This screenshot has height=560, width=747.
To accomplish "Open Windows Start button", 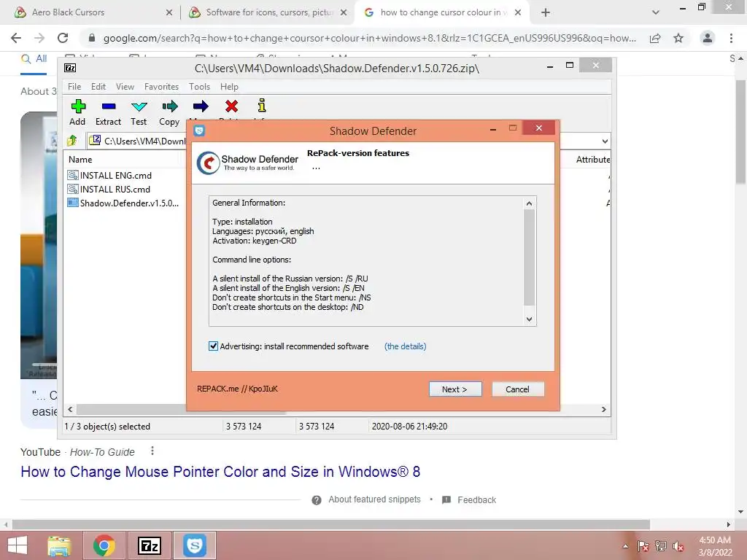I will (18, 545).
